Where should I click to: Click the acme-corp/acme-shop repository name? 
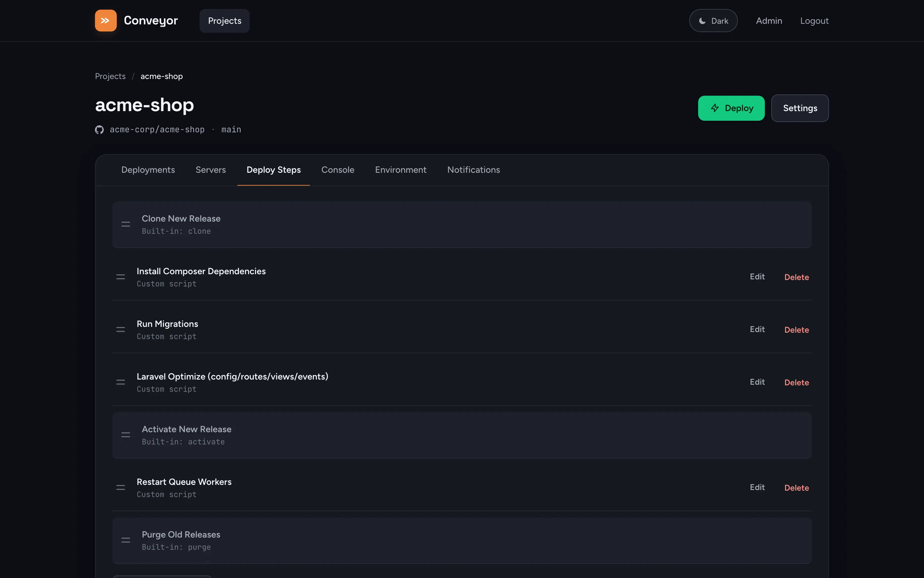[157, 130]
